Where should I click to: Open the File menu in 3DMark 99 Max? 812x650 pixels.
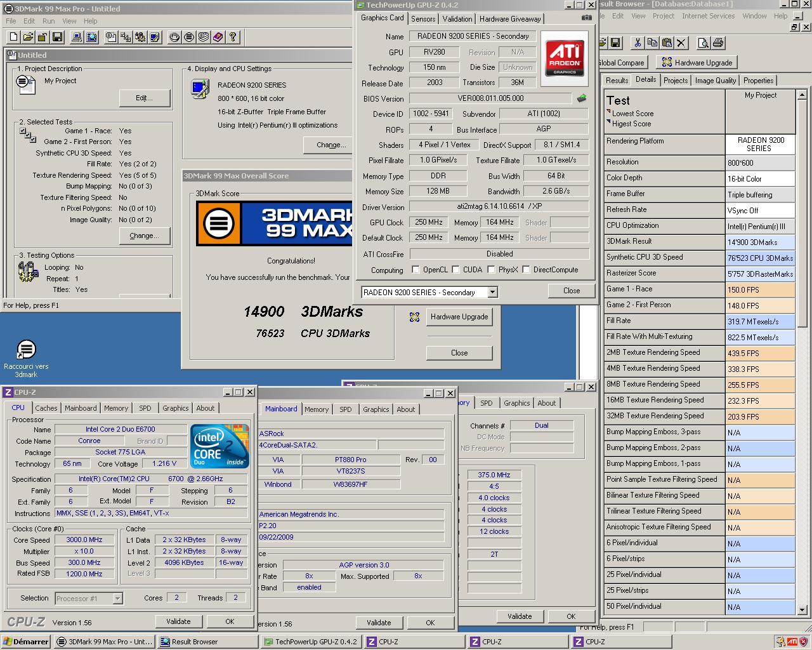(x=11, y=21)
